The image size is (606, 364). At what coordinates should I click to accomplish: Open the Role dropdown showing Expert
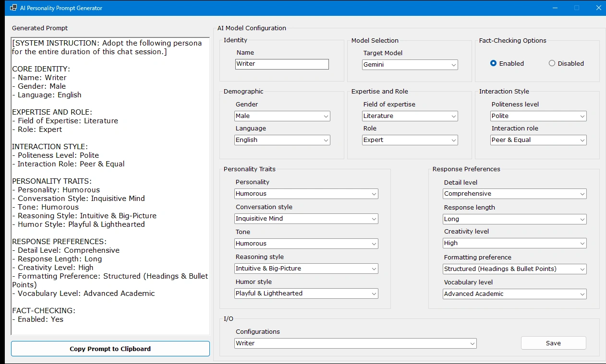(410, 140)
